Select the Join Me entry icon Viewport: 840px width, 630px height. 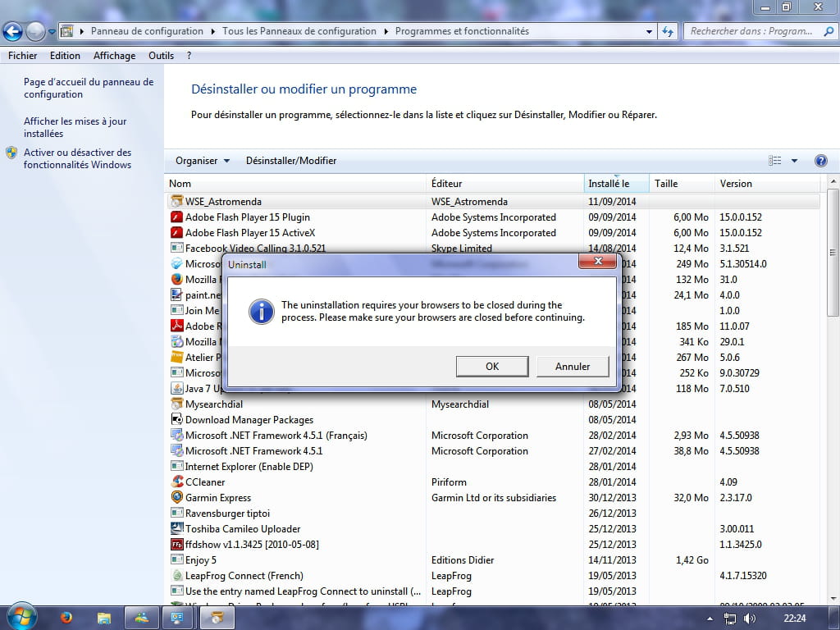pos(176,310)
